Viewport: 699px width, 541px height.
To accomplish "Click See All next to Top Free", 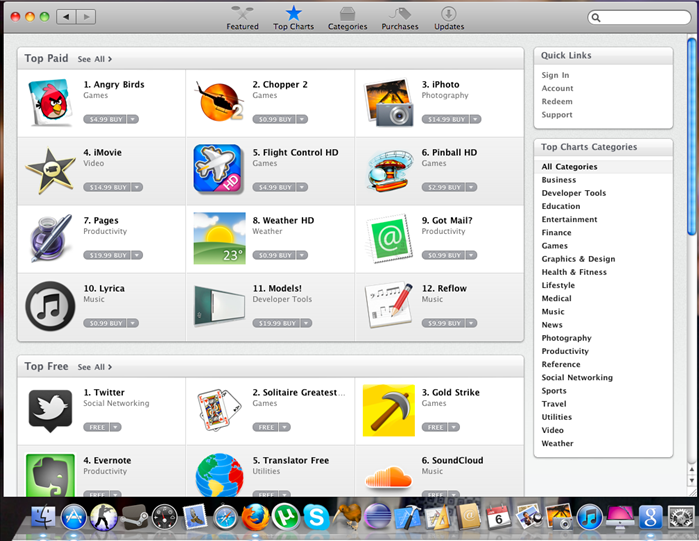I will pos(95,367).
